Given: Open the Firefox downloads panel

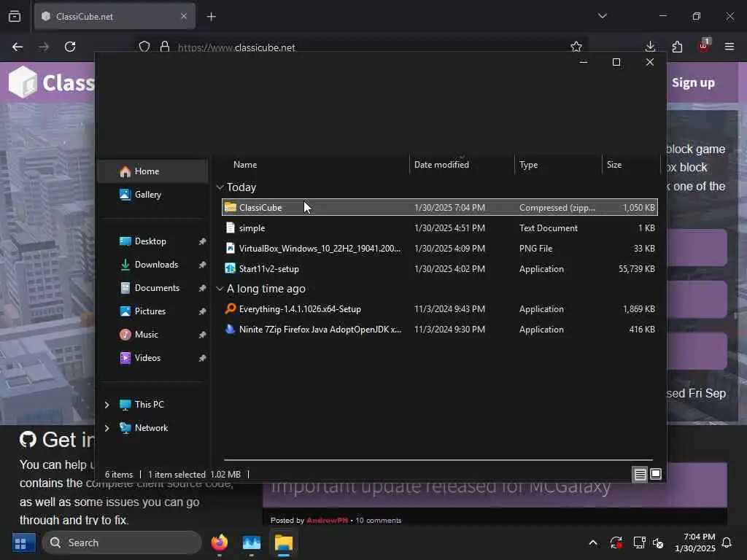Looking at the screenshot, I should pyautogui.click(x=650, y=47).
